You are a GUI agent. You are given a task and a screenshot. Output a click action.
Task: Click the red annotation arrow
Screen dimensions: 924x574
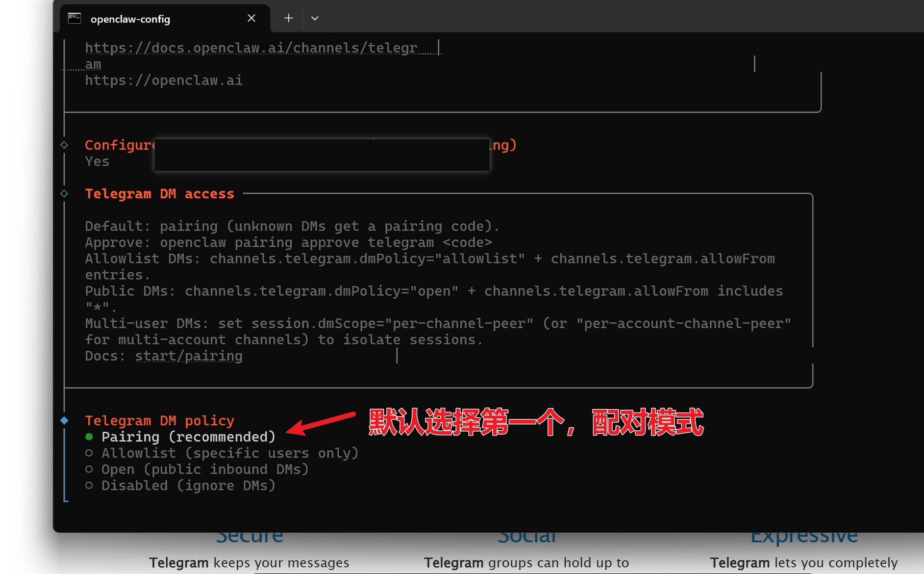(x=321, y=422)
